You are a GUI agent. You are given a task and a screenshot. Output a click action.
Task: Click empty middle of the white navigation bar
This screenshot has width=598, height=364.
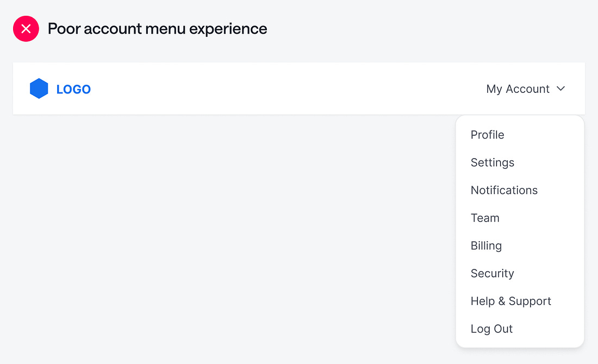(x=283, y=89)
